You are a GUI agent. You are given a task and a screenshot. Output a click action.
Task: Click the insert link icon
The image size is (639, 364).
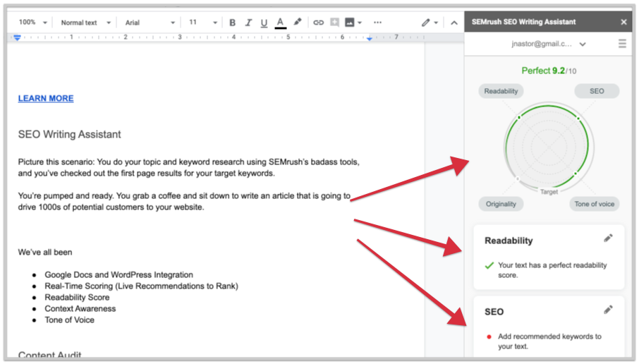pos(318,23)
